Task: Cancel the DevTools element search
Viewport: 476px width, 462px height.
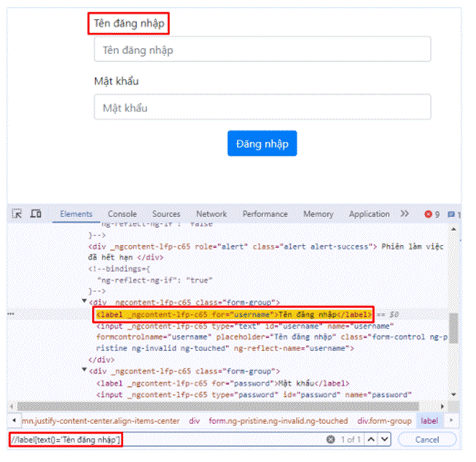Action: (x=427, y=440)
